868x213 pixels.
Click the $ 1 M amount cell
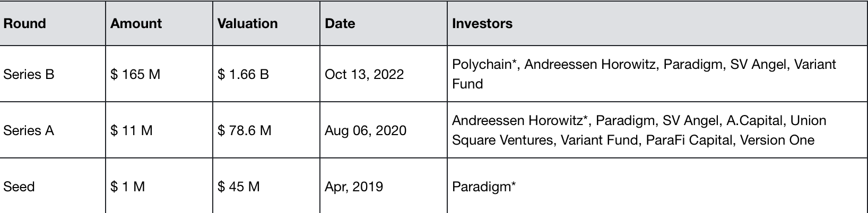[x=128, y=187]
